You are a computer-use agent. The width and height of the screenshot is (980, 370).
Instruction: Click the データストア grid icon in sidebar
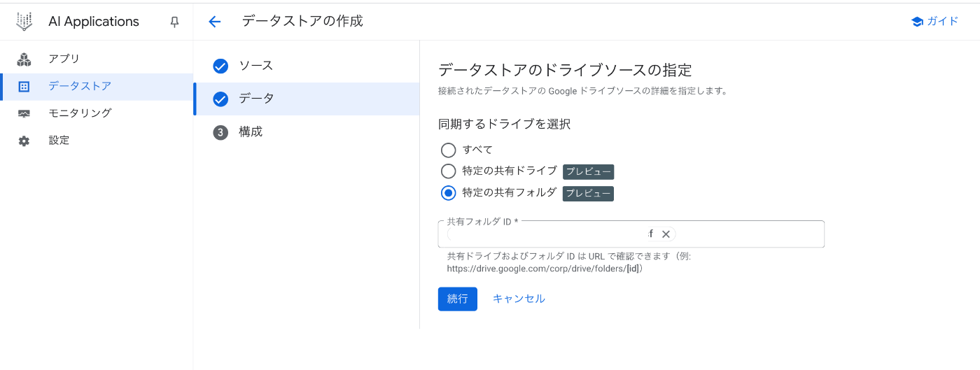[24, 87]
